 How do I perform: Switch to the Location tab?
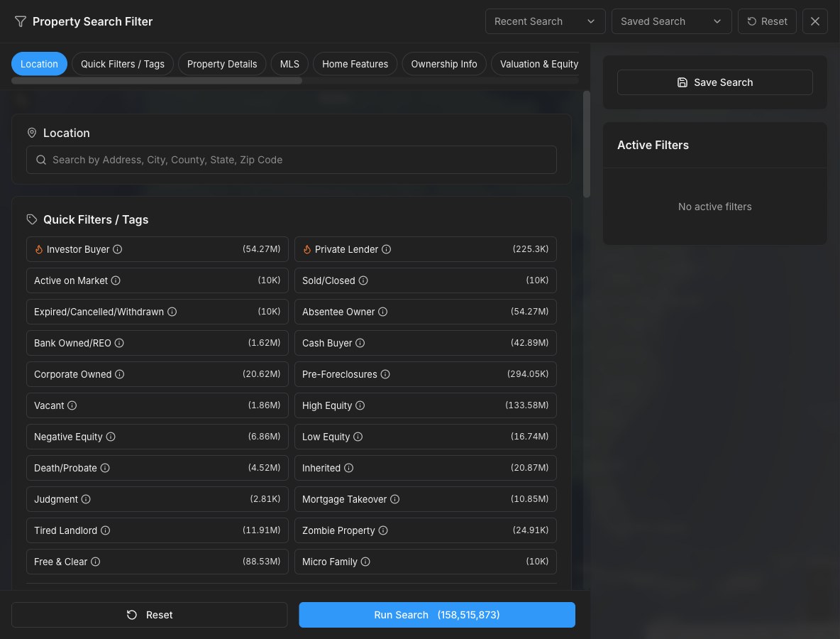39,64
